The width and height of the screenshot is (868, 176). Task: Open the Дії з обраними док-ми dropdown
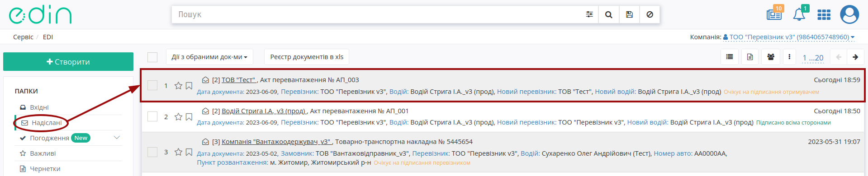[x=209, y=57]
